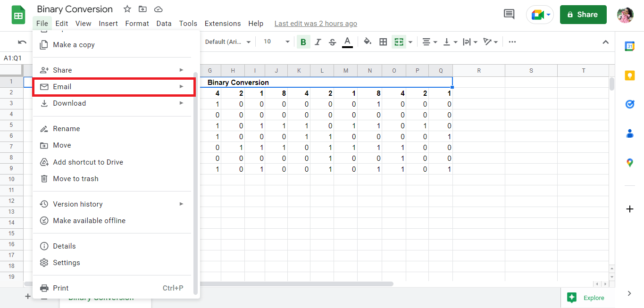This screenshot has height=308, width=644.
Task: Open the borders tool
Action: [383, 42]
